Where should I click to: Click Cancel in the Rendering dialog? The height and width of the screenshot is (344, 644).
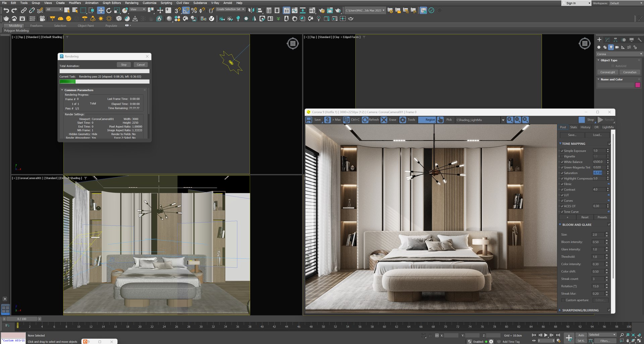click(141, 65)
